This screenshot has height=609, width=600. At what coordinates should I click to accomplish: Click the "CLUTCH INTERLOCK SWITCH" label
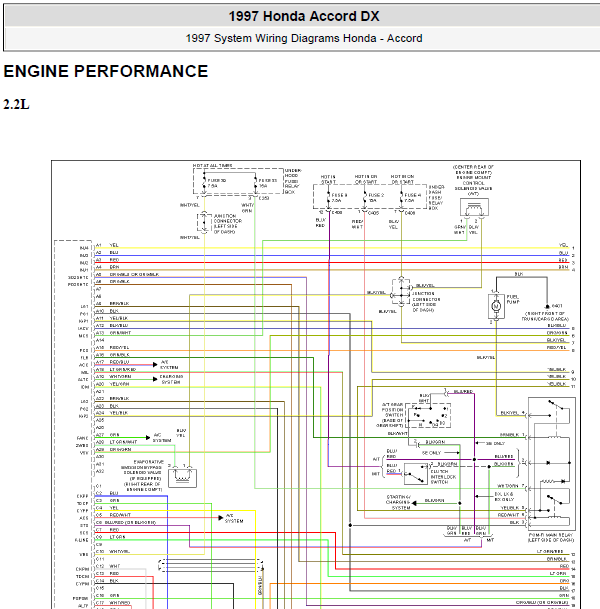(x=443, y=477)
